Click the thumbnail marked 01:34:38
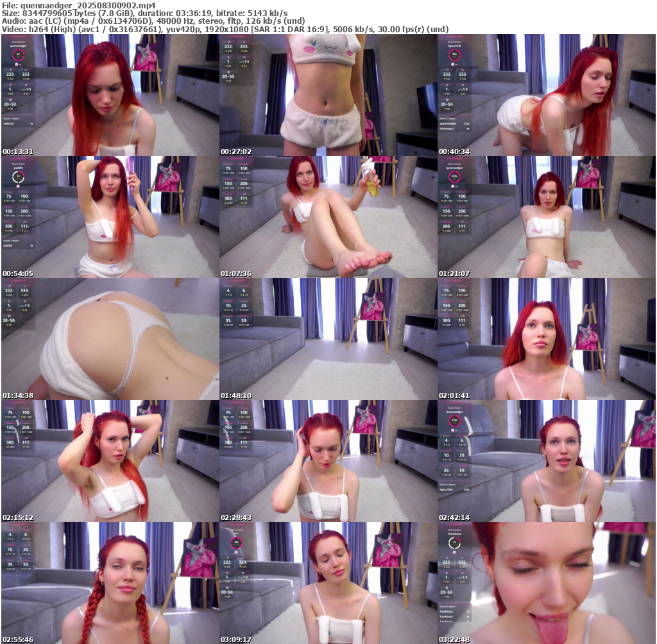 tap(110, 339)
